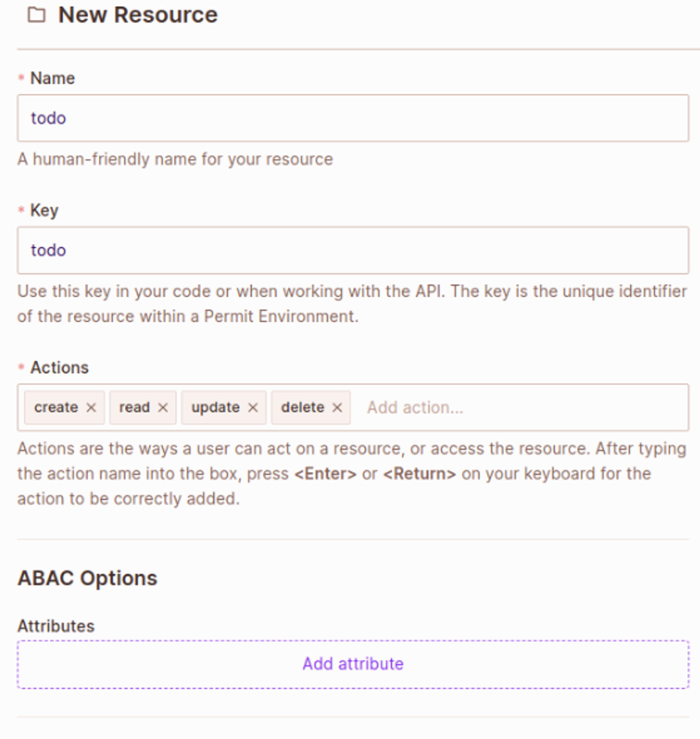Image resolution: width=700 pixels, height=739 pixels.
Task: Select the "read" action chip label
Action: click(134, 407)
